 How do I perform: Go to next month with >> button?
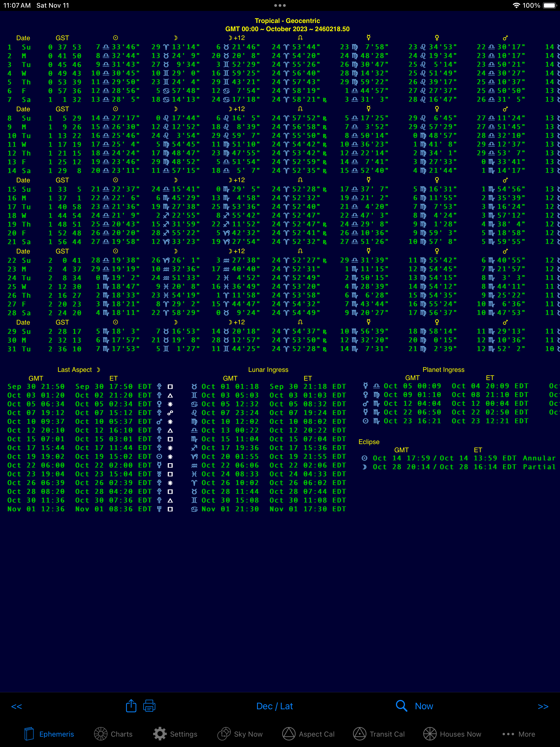[543, 707]
